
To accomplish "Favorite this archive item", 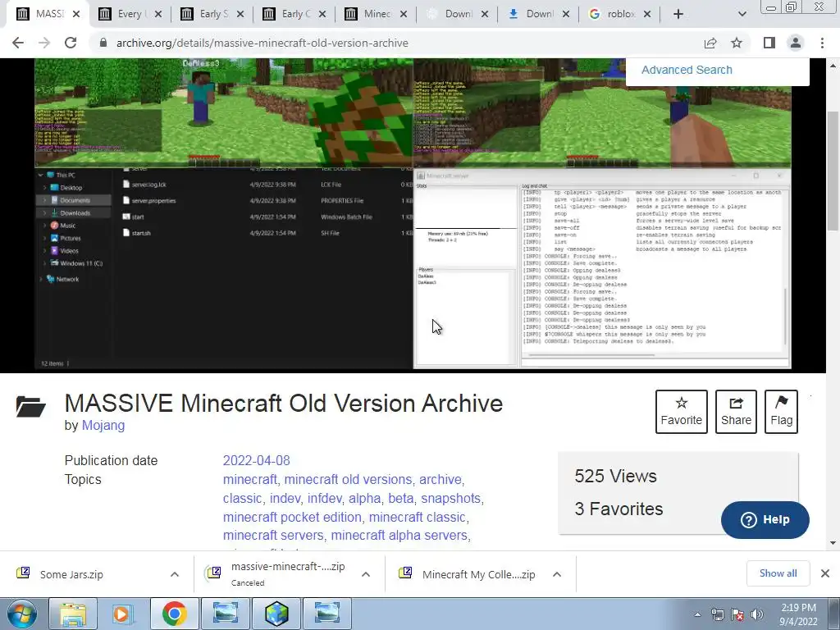I will (682, 412).
